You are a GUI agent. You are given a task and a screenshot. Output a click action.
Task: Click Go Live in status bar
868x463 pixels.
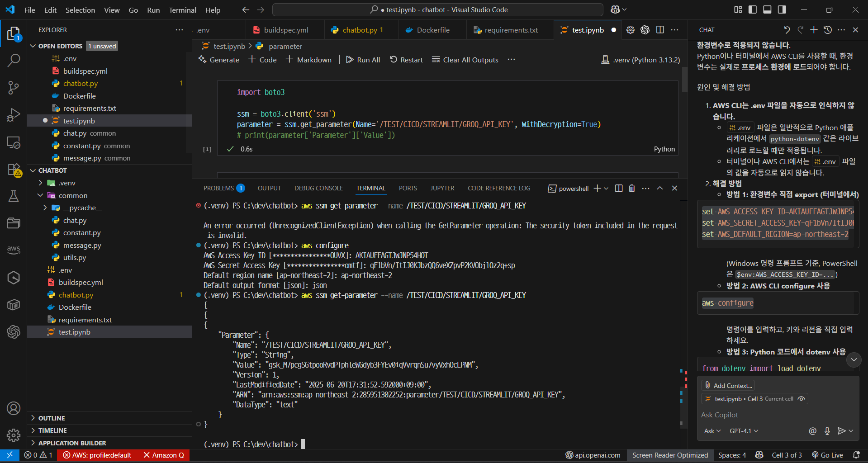coord(827,455)
